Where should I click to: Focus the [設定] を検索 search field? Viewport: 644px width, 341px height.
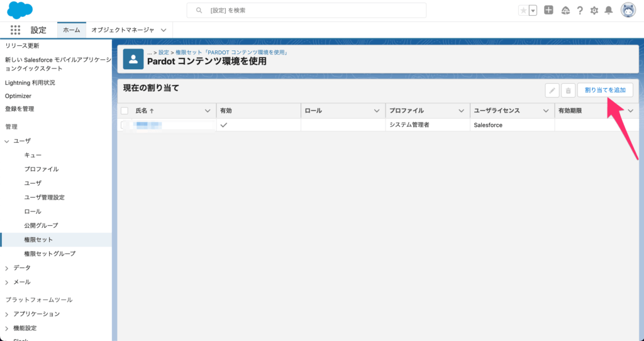tap(306, 10)
